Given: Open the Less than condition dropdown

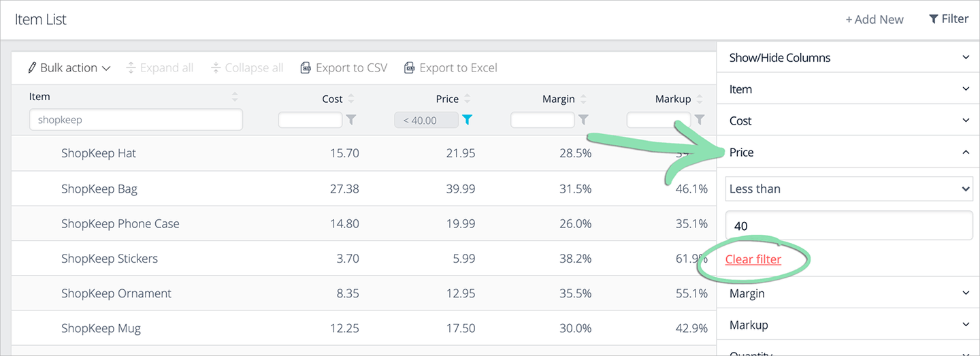Looking at the screenshot, I should pyautogui.click(x=849, y=189).
